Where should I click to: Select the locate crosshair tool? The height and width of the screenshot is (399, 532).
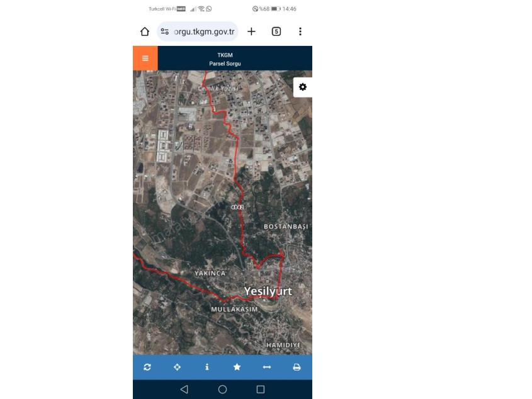click(177, 367)
